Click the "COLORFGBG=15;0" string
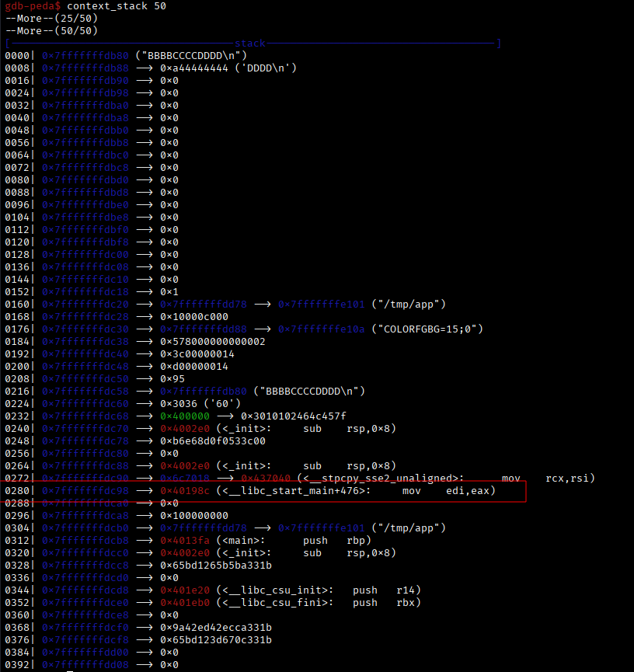The width and height of the screenshot is (634, 672). (427, 329)
